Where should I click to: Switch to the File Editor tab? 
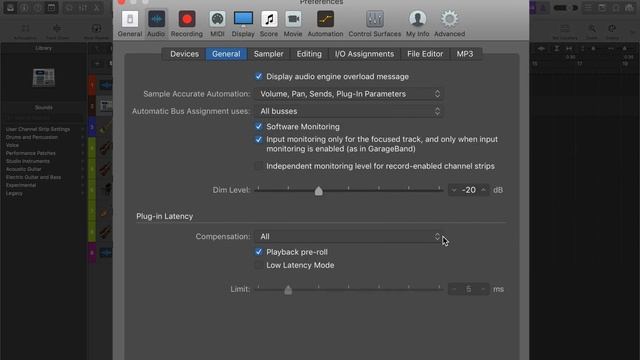pyautogui.click(x=425, y=54)
